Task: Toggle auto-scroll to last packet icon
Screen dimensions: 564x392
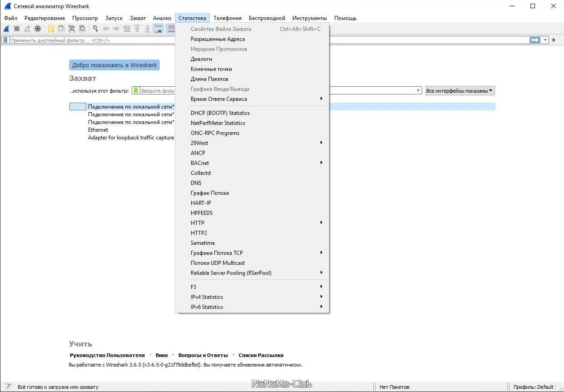Action: coord(158,29)
